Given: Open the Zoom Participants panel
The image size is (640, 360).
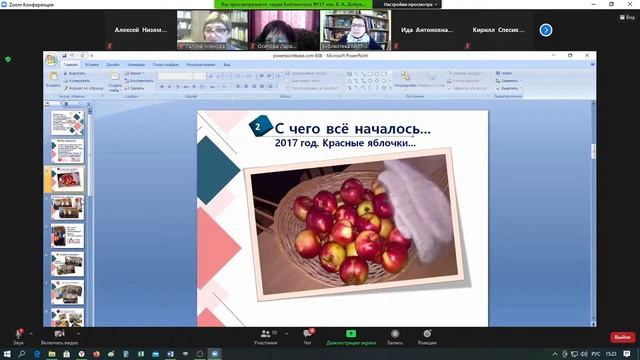Looking at the screenshot, I should click(266, 337).
